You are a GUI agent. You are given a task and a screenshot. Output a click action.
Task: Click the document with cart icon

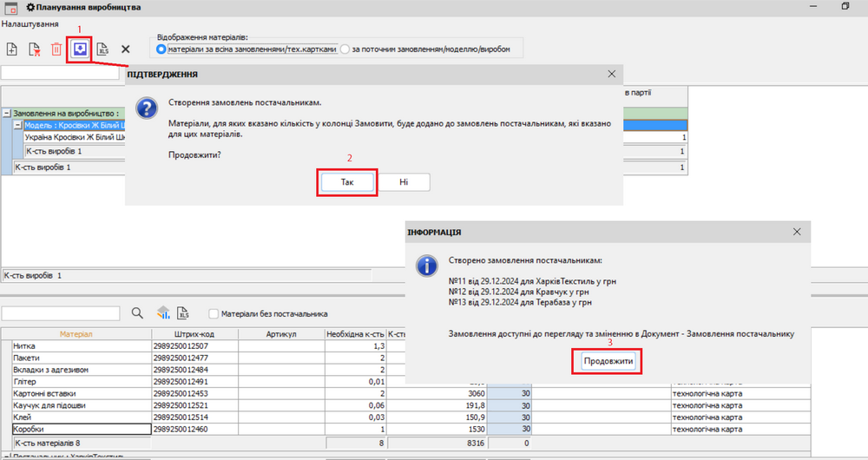tap(35, 49)
